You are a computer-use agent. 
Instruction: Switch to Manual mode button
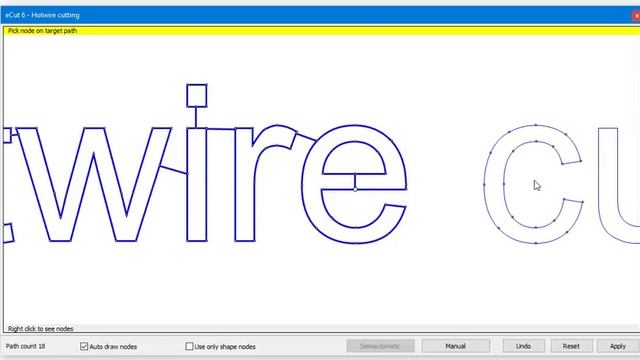click(x=456, y=346)
